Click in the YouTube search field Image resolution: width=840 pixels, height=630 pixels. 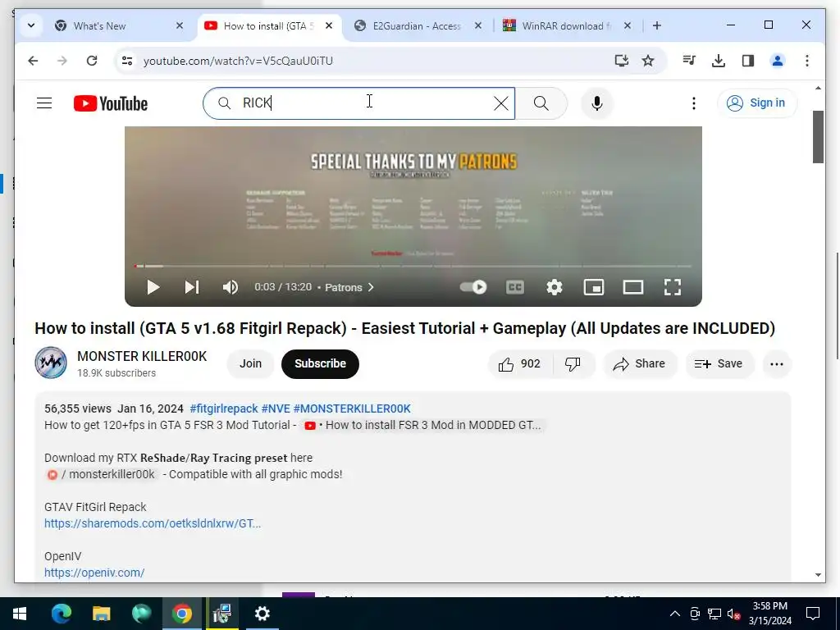358,103
